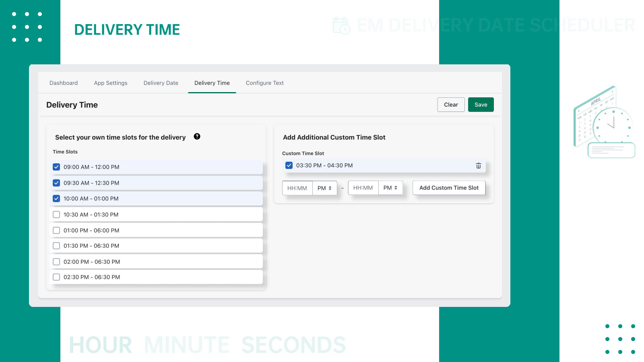Screen dimensions: 644x362
Task: Click the first HH:MM time input field
Action: click(x=297, y=187)
